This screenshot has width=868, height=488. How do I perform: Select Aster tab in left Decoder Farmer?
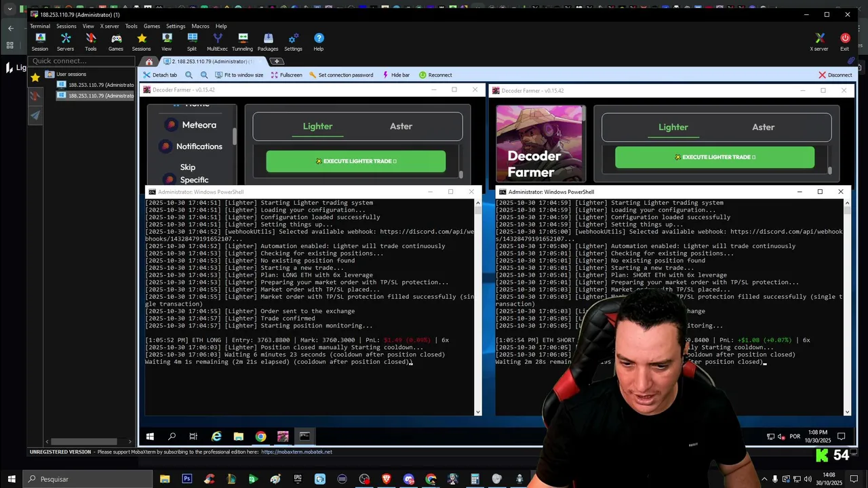click(401, 126)
